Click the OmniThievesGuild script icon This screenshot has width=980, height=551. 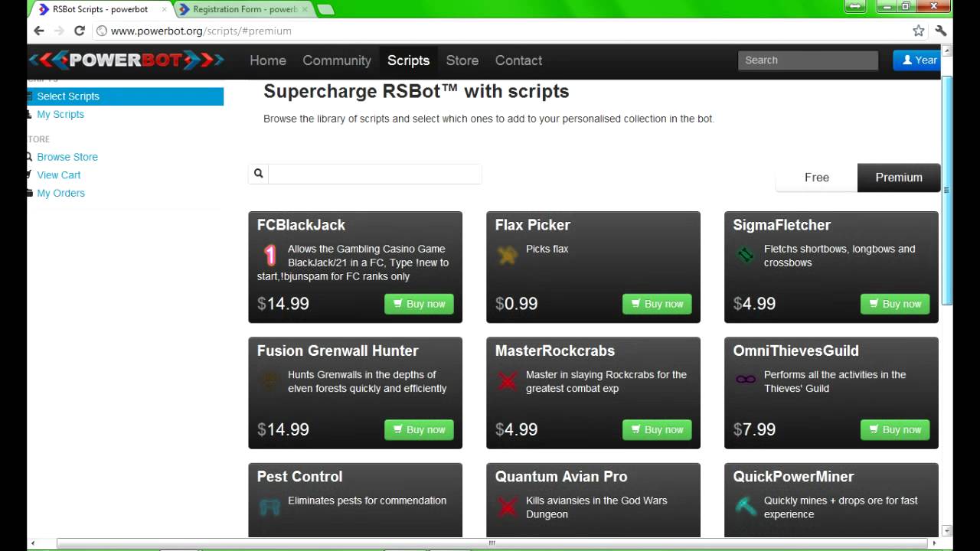745,380
